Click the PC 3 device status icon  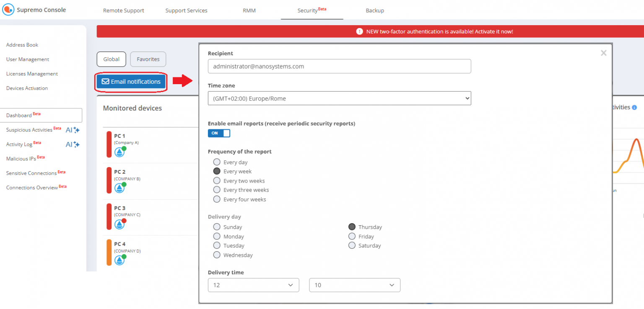click(x=120, y=224)
